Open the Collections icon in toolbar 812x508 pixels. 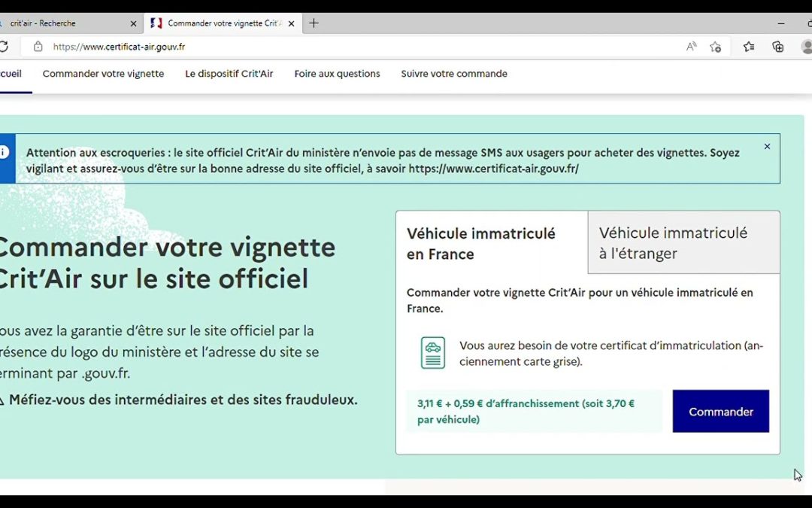(778, 47)
